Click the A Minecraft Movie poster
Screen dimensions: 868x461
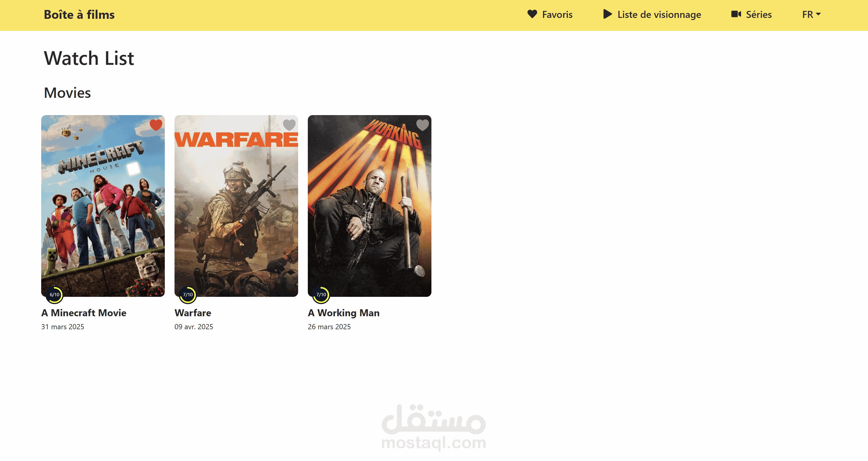(x=103, y=206)
